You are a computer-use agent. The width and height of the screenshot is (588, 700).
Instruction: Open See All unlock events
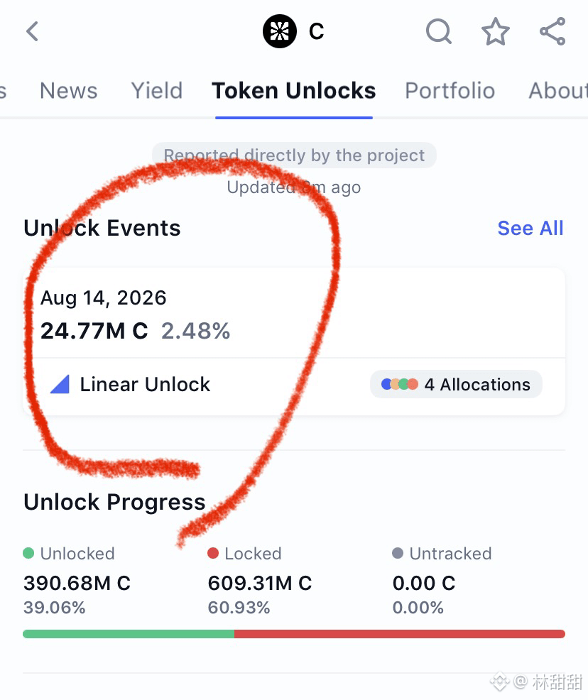click(530, 228)
